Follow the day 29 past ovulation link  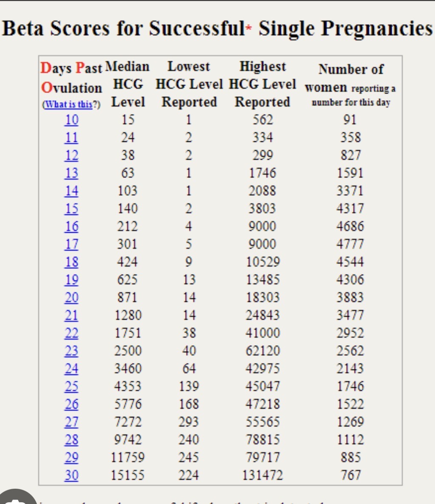click(71, 458)
